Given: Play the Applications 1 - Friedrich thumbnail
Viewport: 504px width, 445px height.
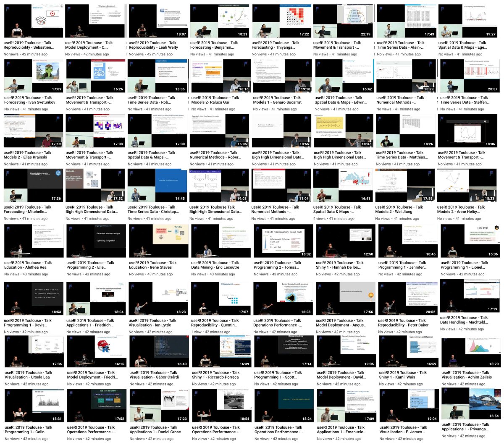Looking at the screenshot, I should (x=96, y=298).
